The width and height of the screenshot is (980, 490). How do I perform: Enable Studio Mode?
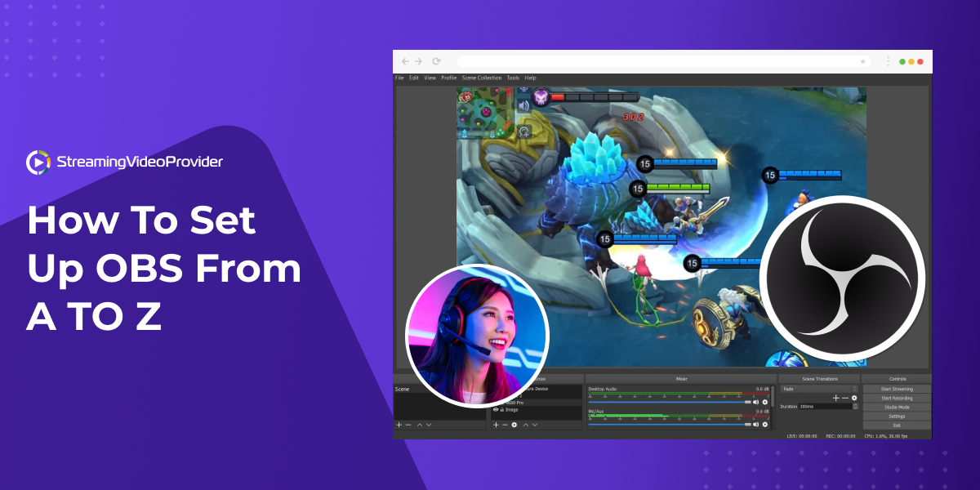[898, 408]
